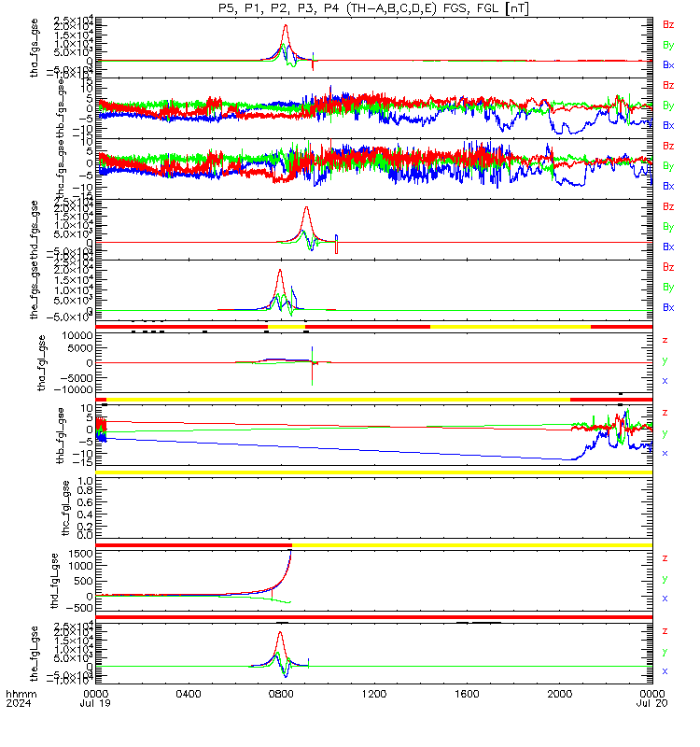Select the blue Bx legend of thc_fgs panel

[x=668, y=186]
